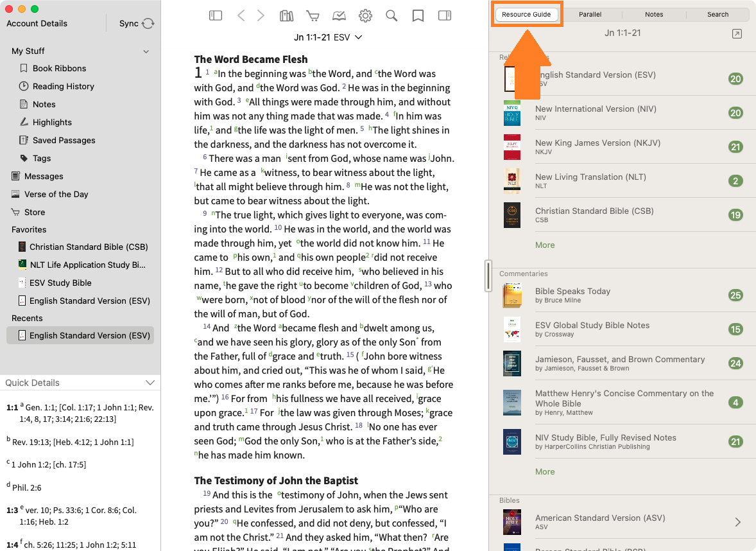Click the Sync button

[137, 23]
